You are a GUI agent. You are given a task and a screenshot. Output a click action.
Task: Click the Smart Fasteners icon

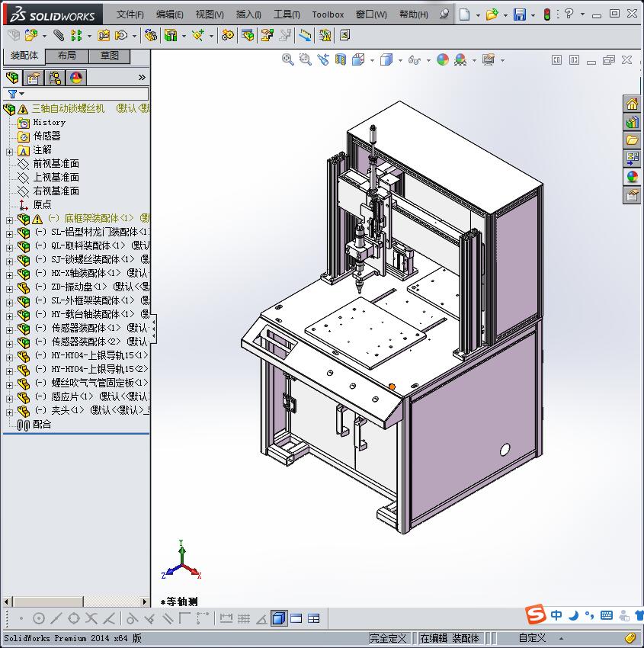pos(104,36)
